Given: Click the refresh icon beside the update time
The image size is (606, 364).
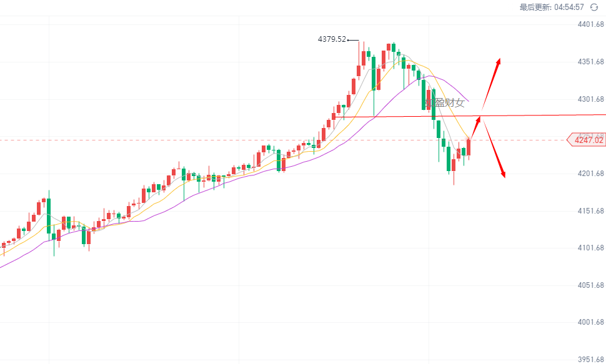Looking at the screenshot, I should tap(594, 7).
